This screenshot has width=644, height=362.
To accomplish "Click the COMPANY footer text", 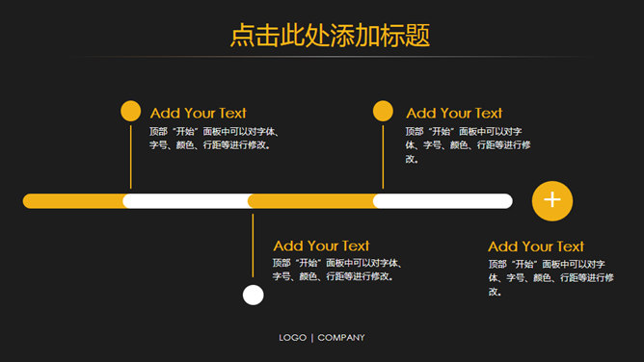I will click(x=341, y=337).
